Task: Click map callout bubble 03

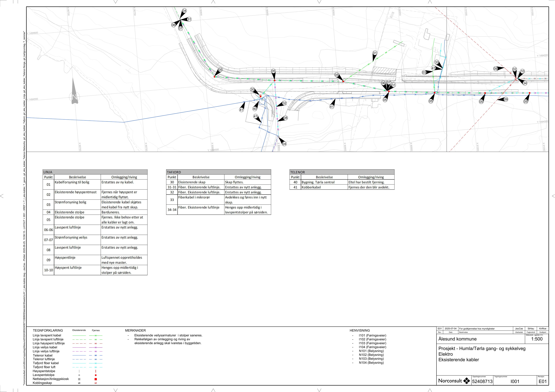Action: (424, 72)
